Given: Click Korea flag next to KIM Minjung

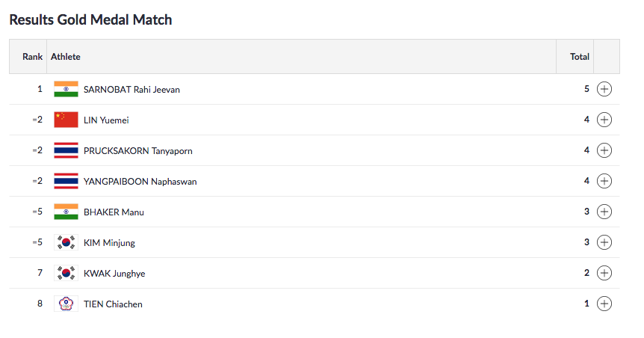Looking at the screenshot, I should tap(66, 242).
